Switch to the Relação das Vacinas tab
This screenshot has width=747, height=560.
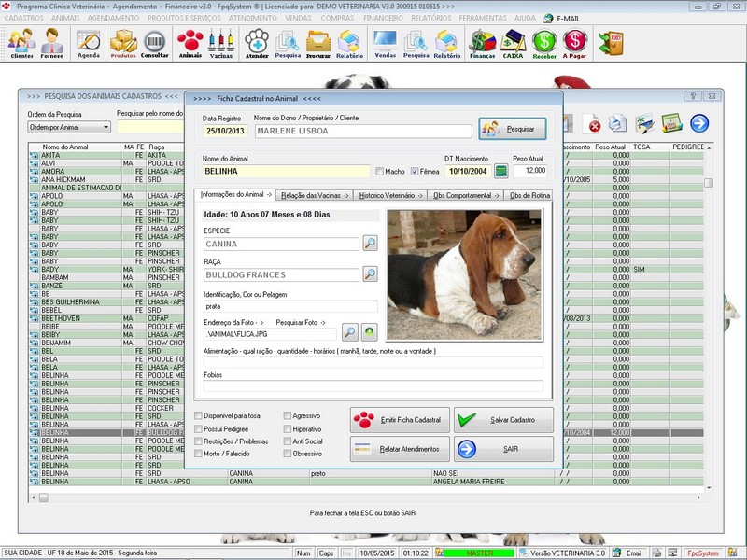315,195
